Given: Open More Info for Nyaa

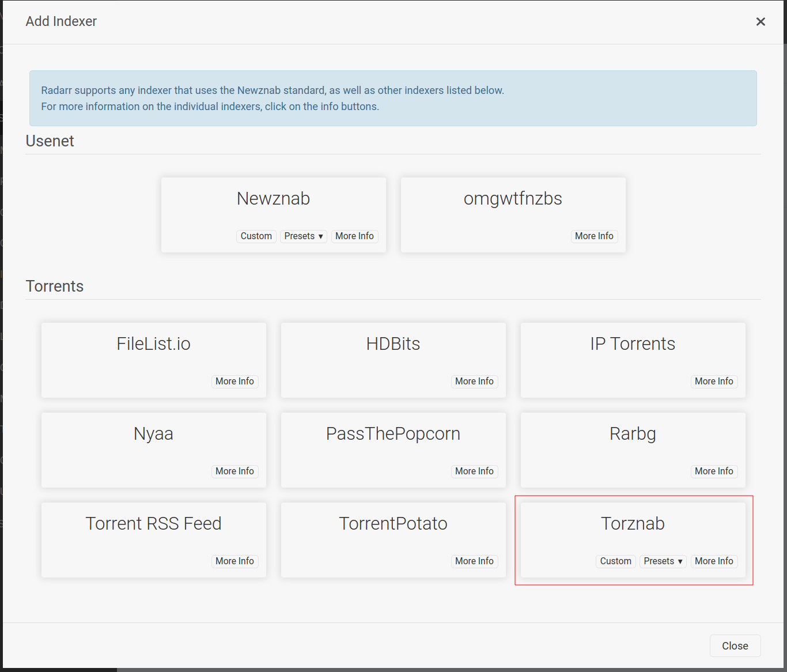Looking at the screenshot, I should click(234, 471).
